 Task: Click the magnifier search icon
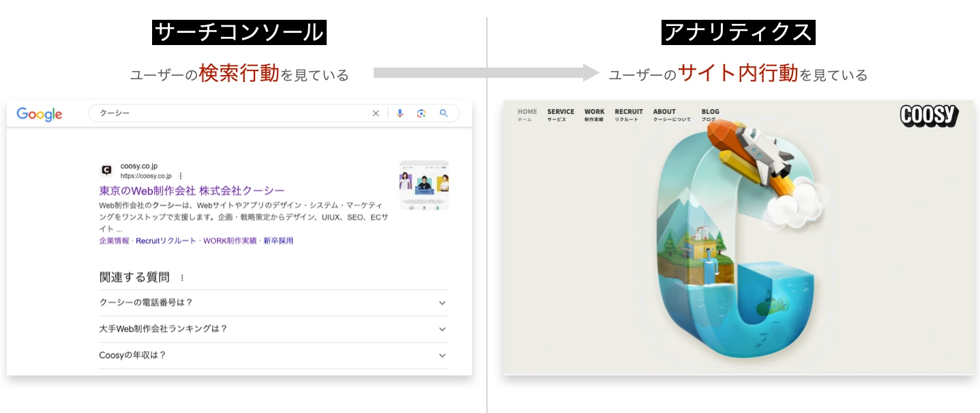[444, 113]
